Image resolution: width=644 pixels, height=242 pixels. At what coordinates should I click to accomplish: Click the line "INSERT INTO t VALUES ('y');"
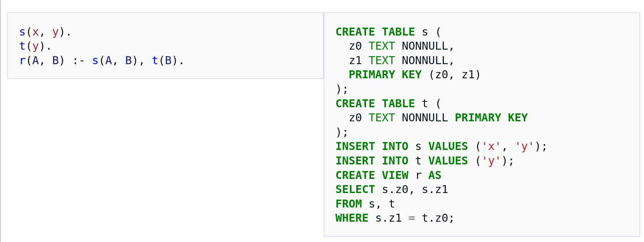425,161
